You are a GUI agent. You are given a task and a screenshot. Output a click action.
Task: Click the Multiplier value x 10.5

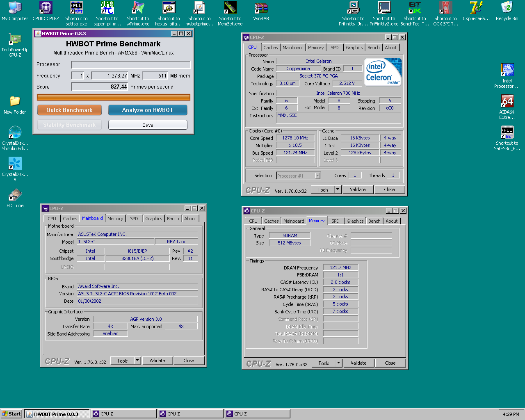[x=295, y=146]
